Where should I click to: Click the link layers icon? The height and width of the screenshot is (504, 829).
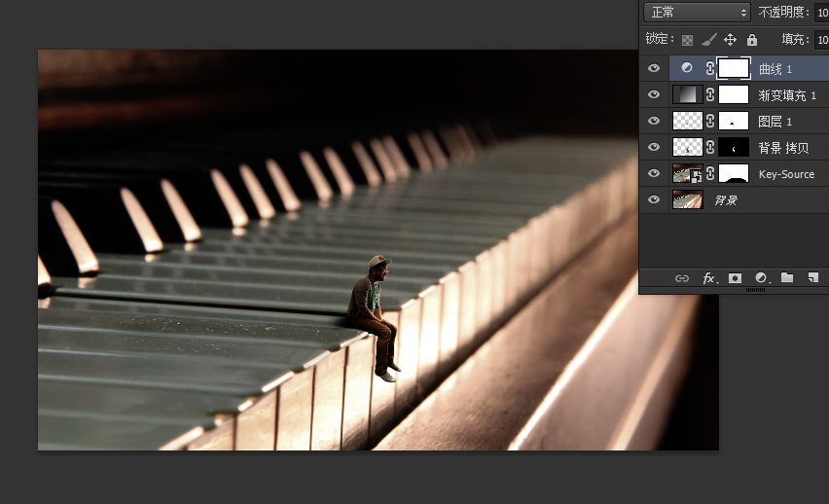(682, 278)
